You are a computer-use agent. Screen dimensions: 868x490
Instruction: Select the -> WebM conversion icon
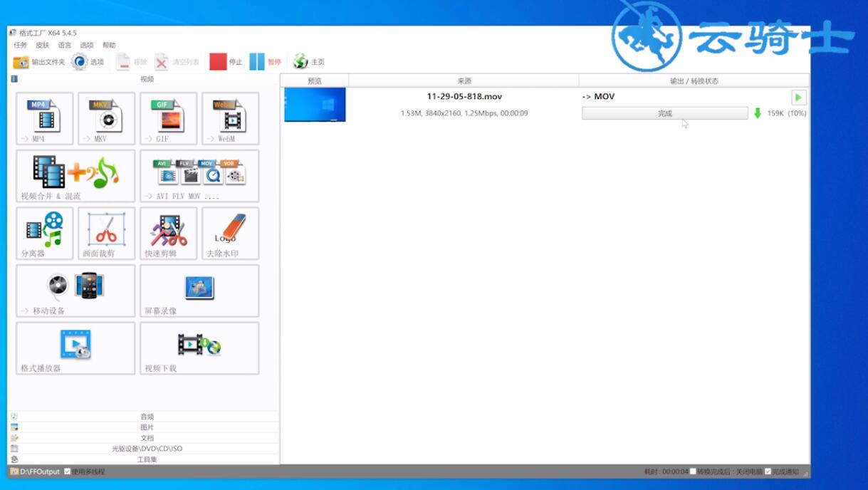pyautogui.click(x=231, y=118)
